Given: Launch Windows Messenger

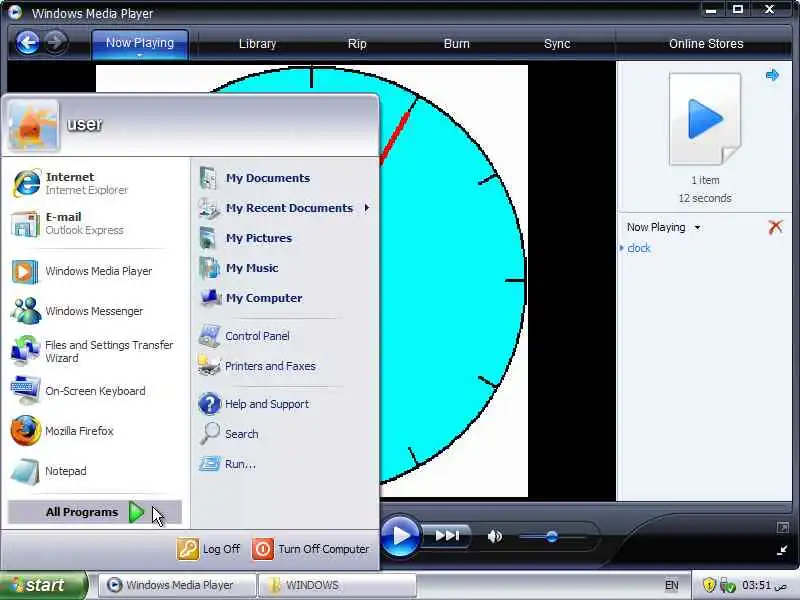Looking at the screenshot, I should tap(96, 311).
